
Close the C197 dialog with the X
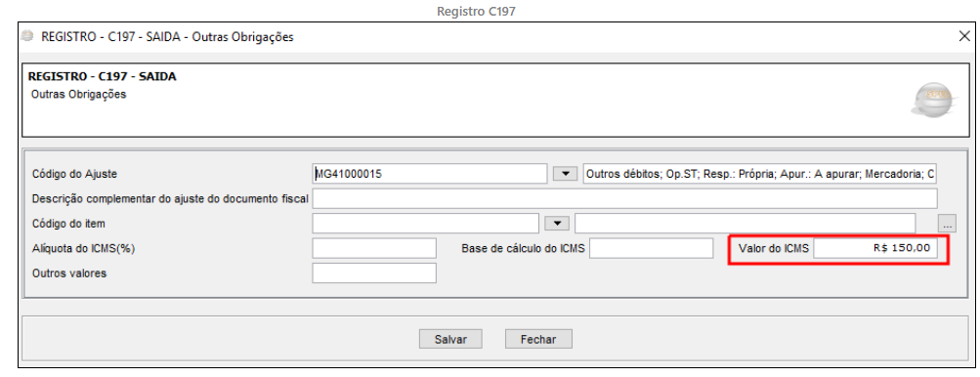point(964,36)
